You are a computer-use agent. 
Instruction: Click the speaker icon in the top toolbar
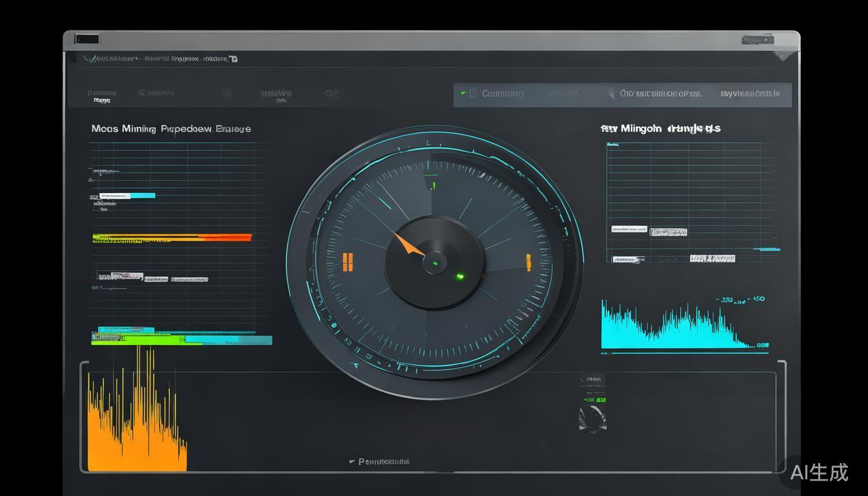[x=611, y=94]
